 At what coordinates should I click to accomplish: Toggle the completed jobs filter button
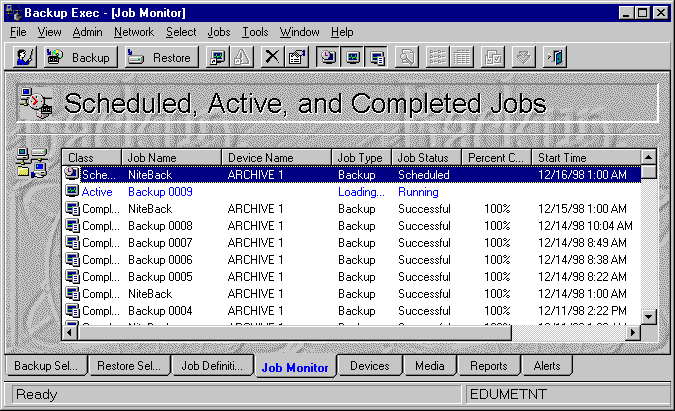click(x=377, y=57)
